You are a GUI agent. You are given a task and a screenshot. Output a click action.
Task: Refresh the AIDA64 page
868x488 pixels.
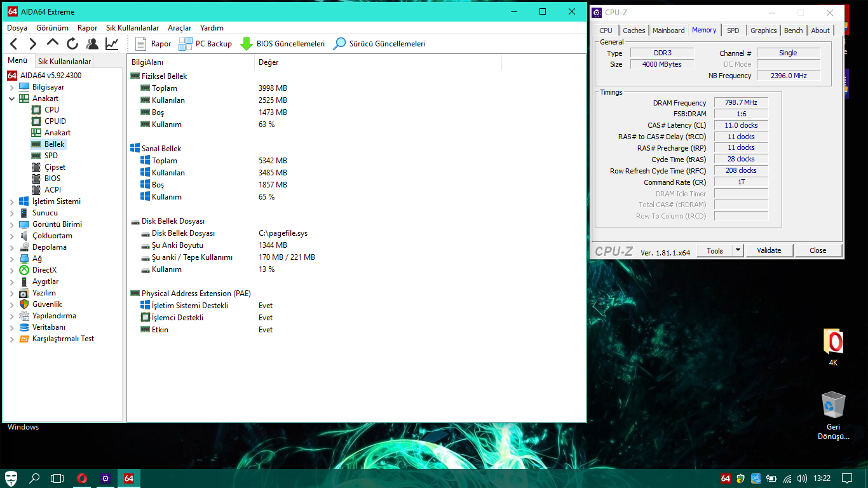[x=72, y=44]
